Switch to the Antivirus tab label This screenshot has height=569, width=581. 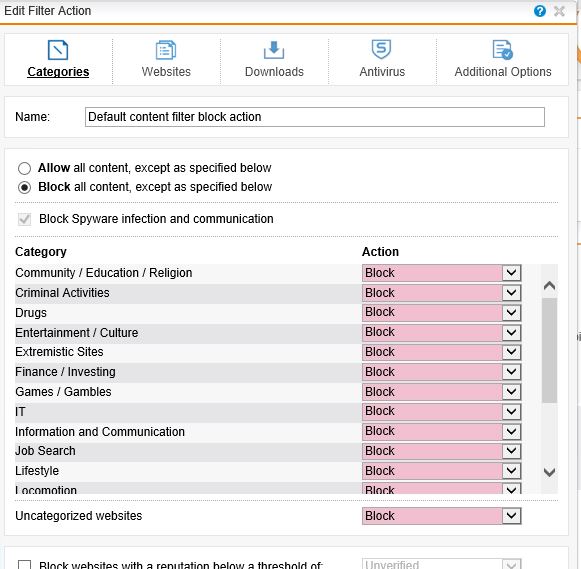382,71
